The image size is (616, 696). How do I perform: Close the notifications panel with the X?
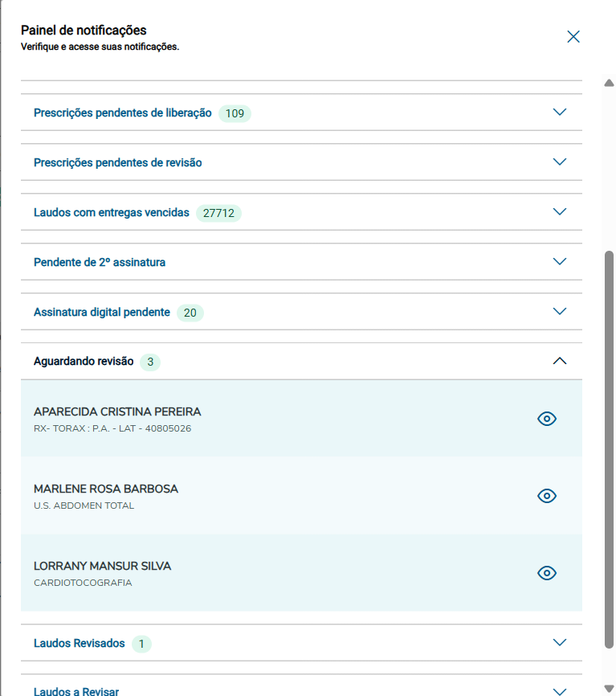[573, 36]
